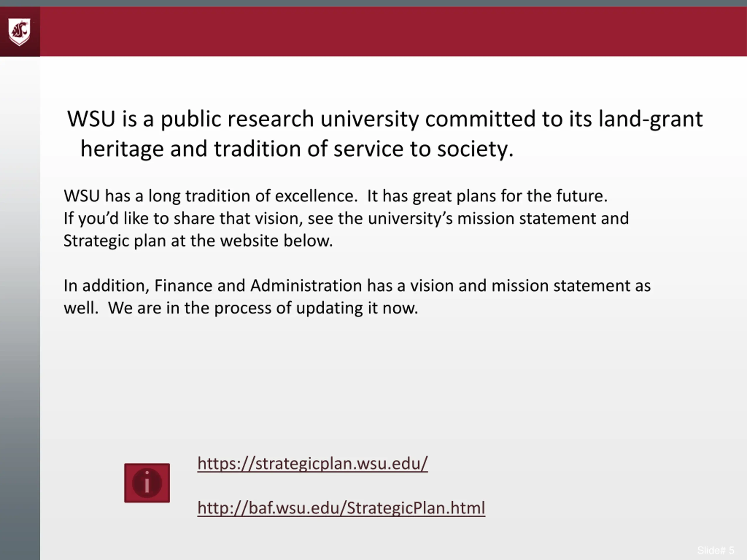747x560 pixels.
Task: Click the red information icon
Action: coord(147,483)
